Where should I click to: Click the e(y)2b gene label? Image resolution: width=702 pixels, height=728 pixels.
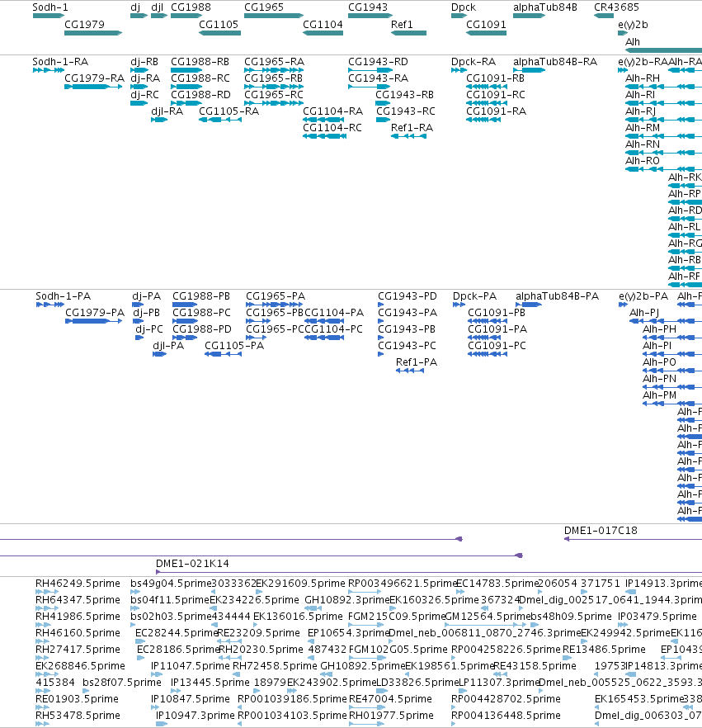[633, 25]
